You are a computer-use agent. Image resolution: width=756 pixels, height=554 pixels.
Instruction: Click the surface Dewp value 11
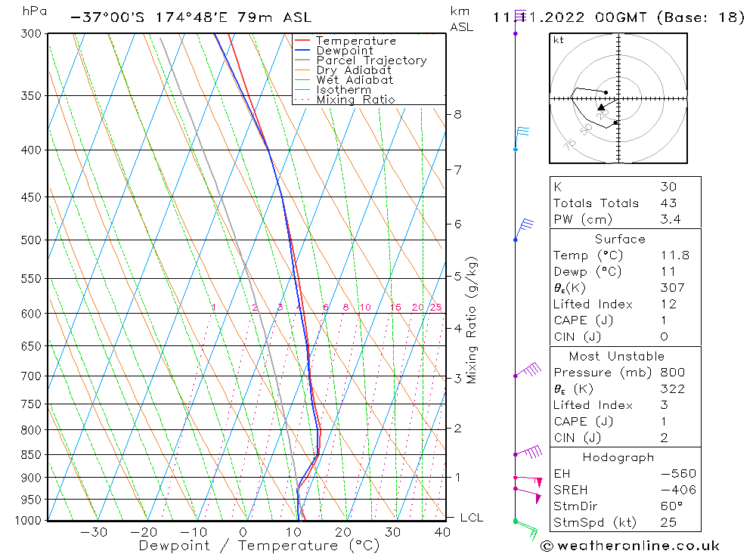pos(668,271)
